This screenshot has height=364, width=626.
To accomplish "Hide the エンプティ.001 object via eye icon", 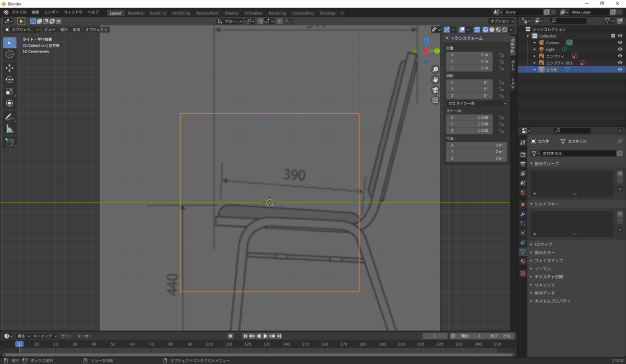I will [620, 63].
